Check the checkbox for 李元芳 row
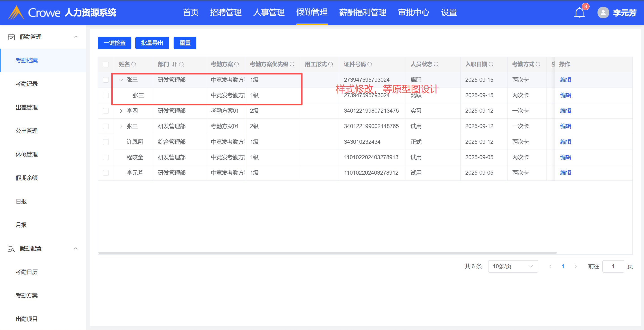644x330 pixels. click(106, 173)
